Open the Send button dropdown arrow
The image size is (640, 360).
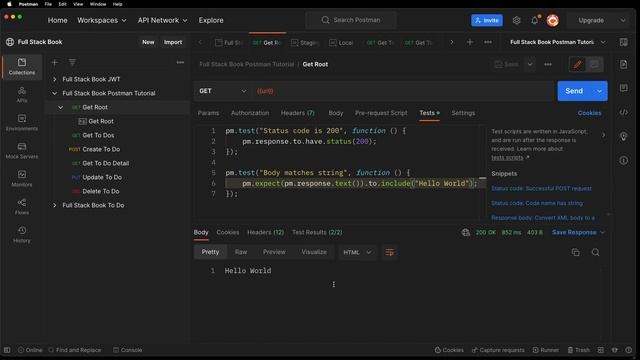tap(599, 91)
